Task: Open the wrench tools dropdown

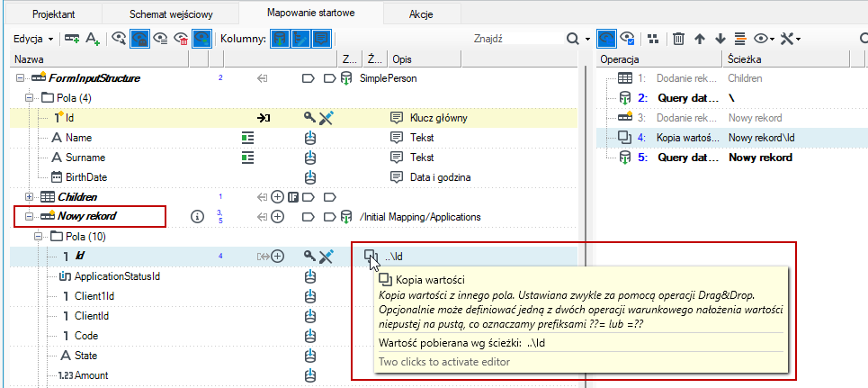Action: tap(791, 39)
